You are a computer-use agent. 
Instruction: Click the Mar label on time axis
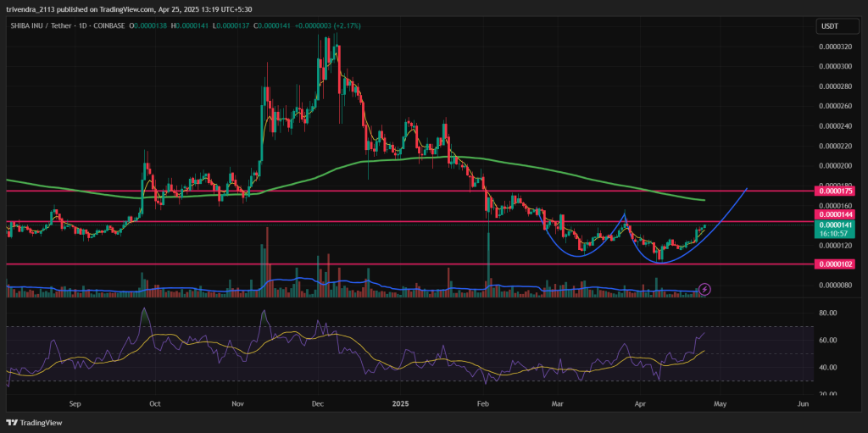(x=559, y=403)
